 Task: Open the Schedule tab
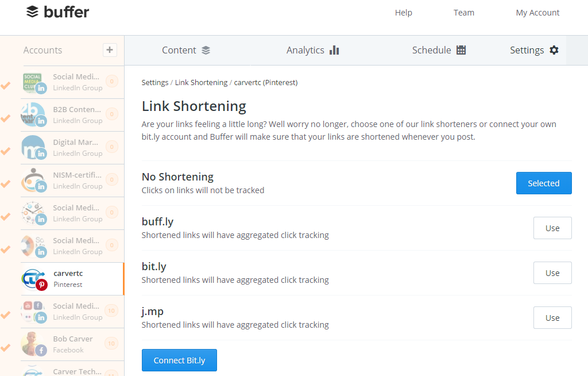439,51
